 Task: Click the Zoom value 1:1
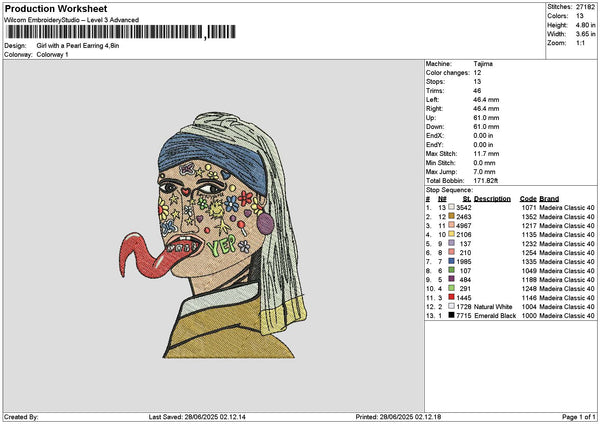pyautogui.click(x=580, y=43)
